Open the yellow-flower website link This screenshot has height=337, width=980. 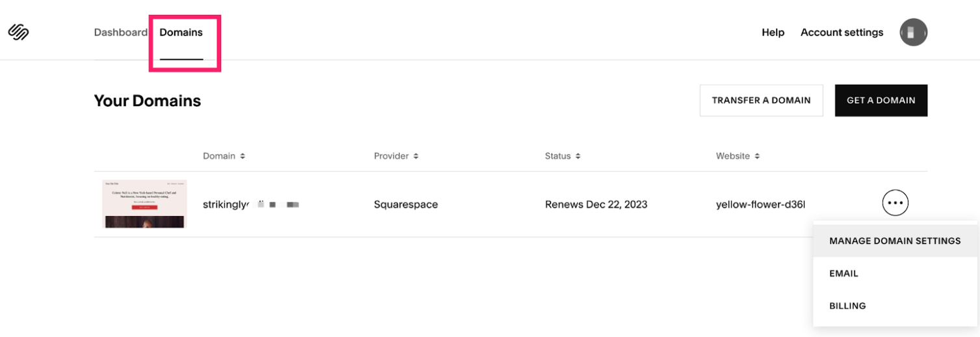tap(760, 204)
